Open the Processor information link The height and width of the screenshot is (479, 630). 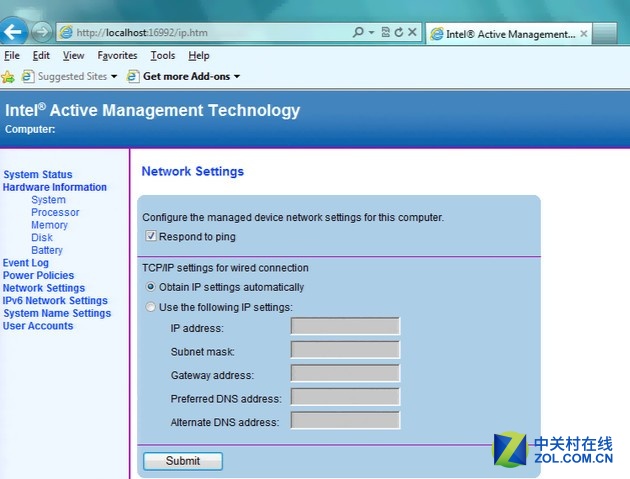coord(55,212)
